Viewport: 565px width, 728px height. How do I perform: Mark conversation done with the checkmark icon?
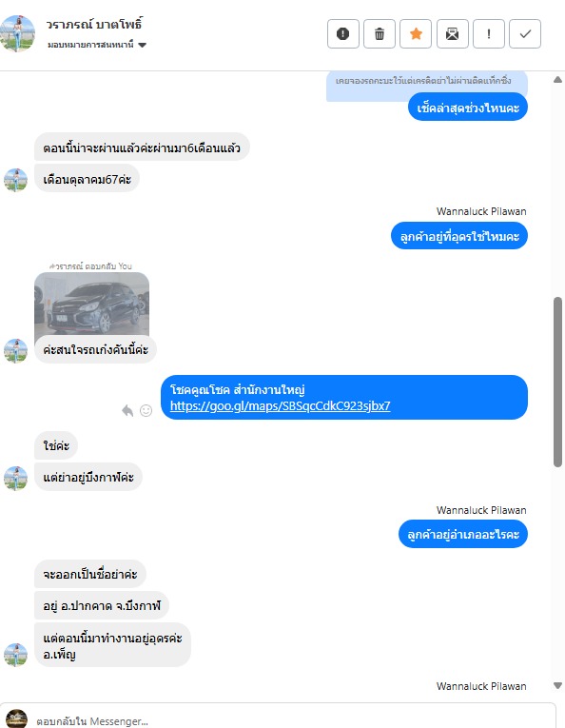[525, 34]
